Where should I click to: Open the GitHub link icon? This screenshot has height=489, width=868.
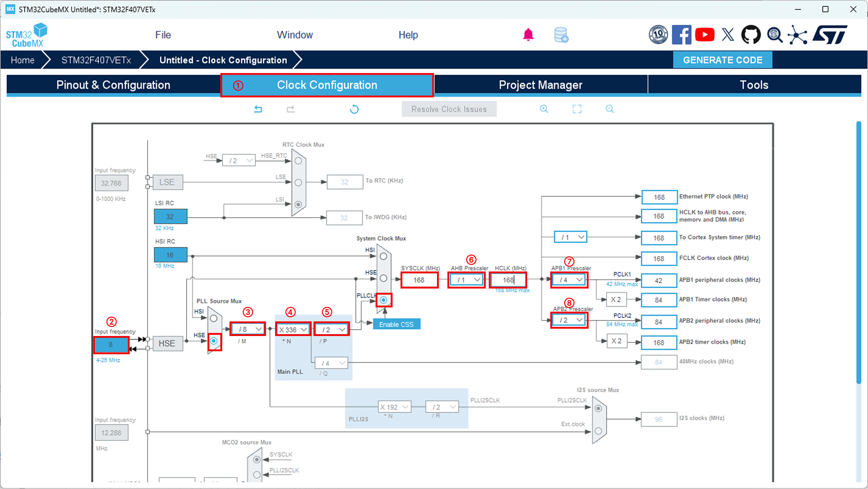coord(751,35)
